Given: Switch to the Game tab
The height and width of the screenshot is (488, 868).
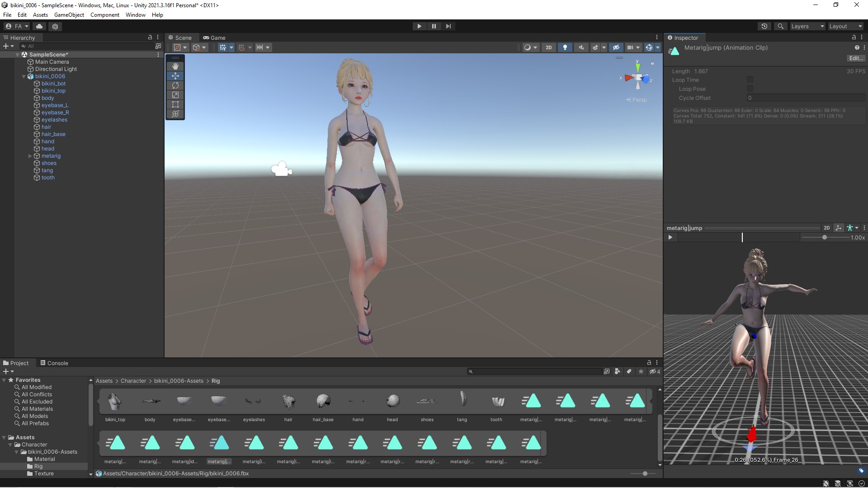Looking at the screenshot, I should click(x=214, y=38).
